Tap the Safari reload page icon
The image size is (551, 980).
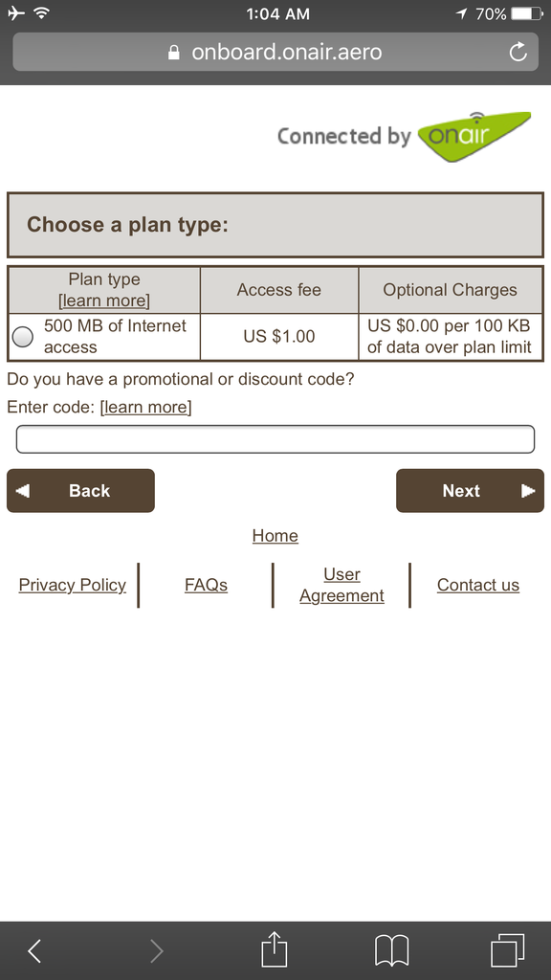coord(518,52)
